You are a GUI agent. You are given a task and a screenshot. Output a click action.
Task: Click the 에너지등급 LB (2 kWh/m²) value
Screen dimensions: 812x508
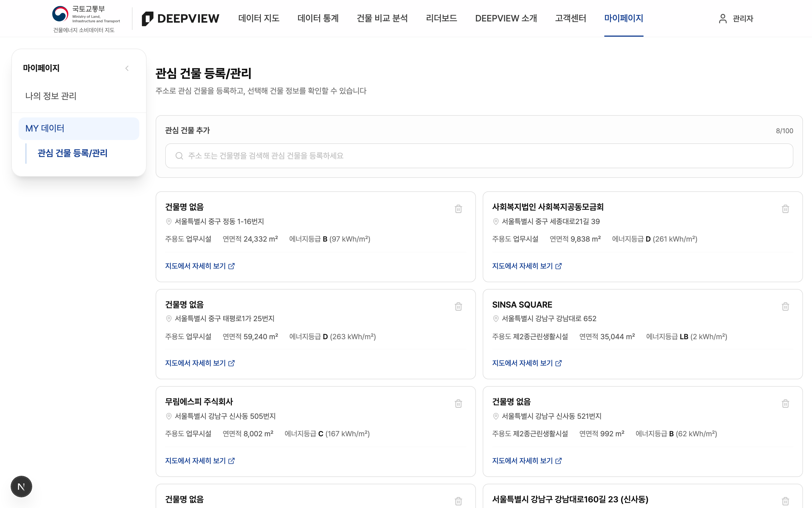(x=687, y=337)
